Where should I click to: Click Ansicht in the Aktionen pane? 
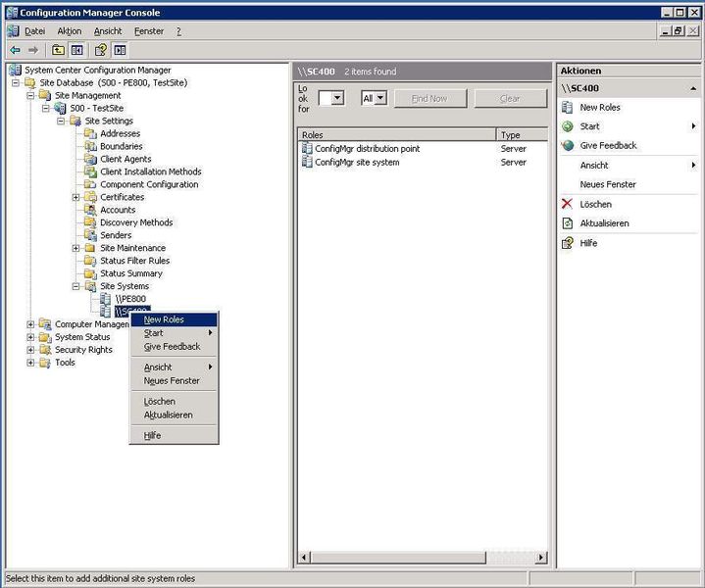(x=594, y=166)
